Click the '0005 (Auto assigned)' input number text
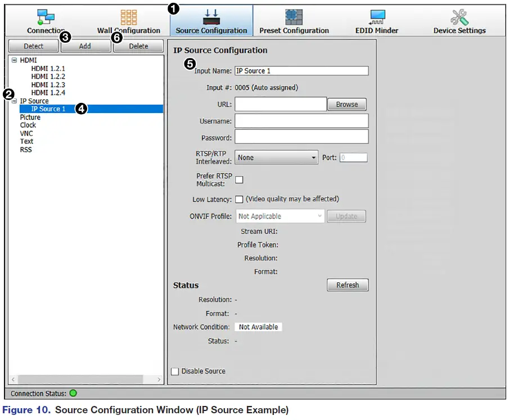518x420 pixels. tap(266, 88)
